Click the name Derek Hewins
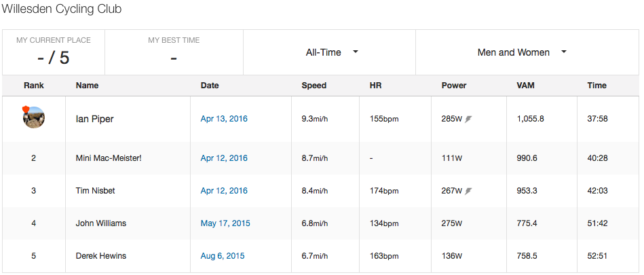Viewport: 644px width, 275px height. pos(100,256)
